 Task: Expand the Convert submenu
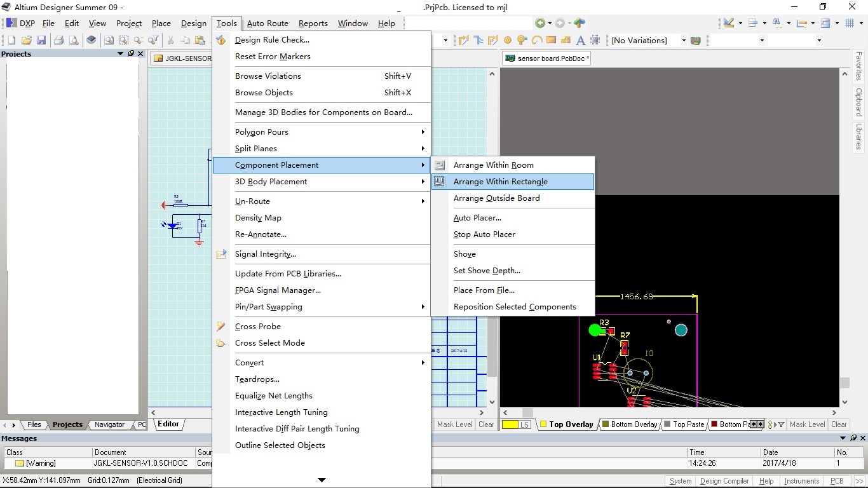tap(322, 363)
